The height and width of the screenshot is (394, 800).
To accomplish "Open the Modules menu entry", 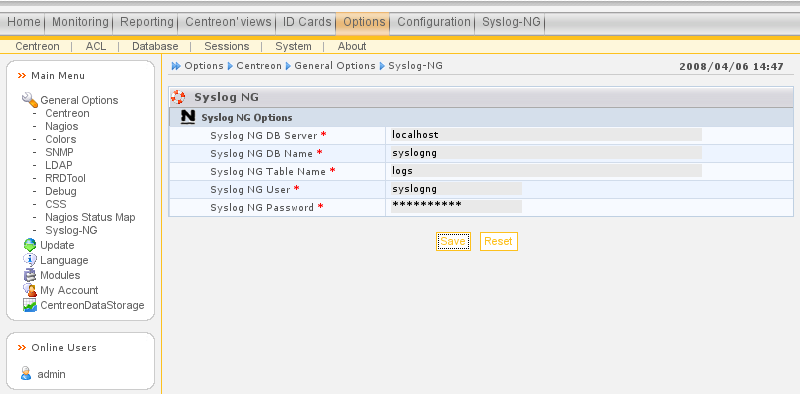I will (x=60, y=275).
